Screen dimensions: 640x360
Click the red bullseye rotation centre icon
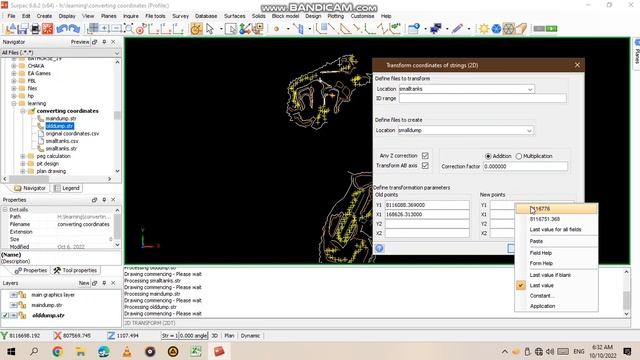141,29
